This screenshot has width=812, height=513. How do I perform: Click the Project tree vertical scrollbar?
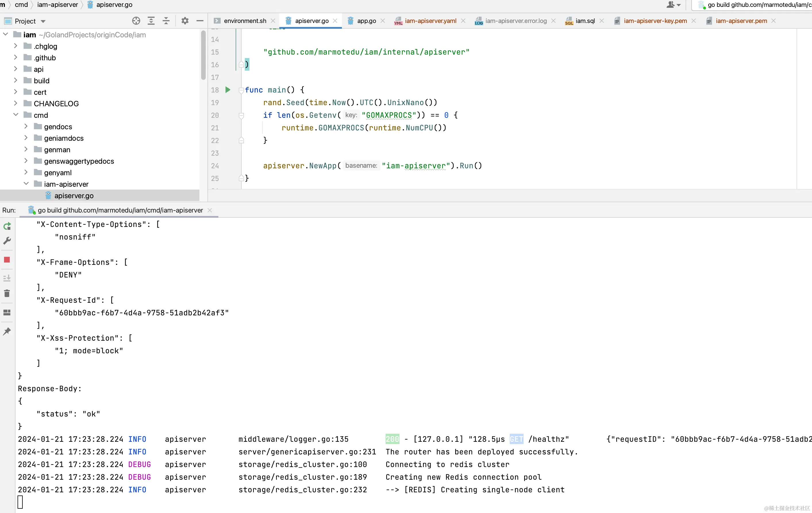click(x=203, y=56)
